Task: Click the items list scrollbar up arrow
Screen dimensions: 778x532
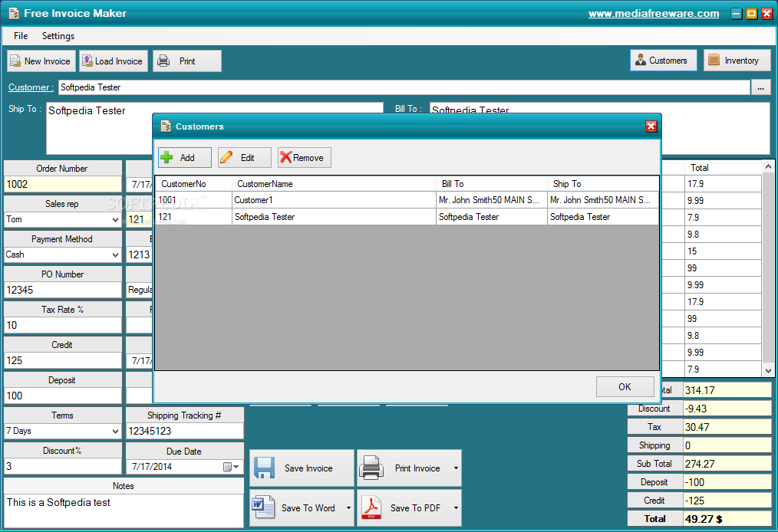Action: click(768, 166)
